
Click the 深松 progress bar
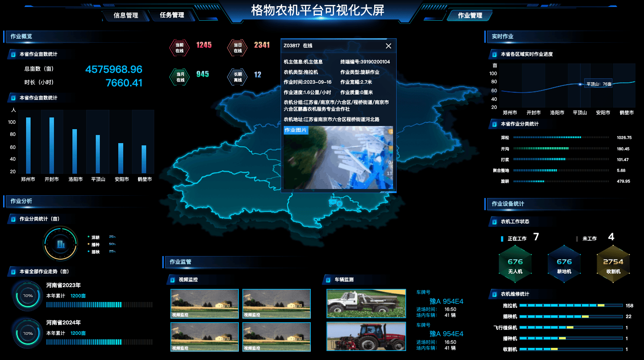click(562, 137)
